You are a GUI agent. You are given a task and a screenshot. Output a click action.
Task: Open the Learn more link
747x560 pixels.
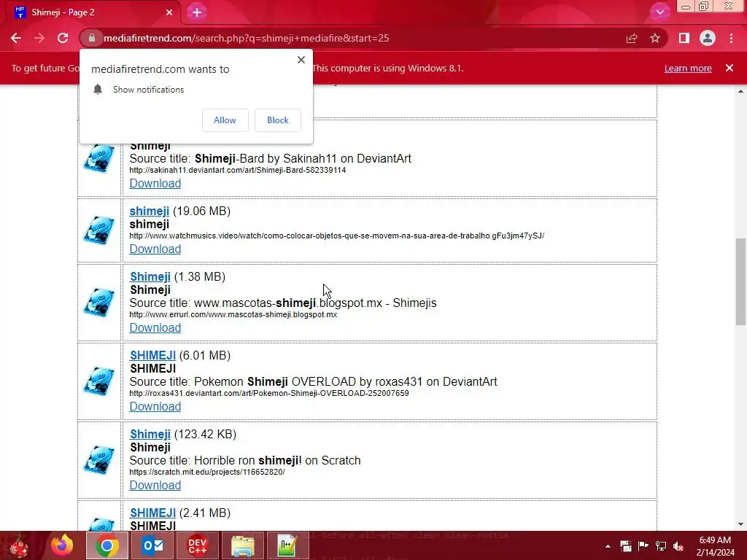[x=688, y=68]
